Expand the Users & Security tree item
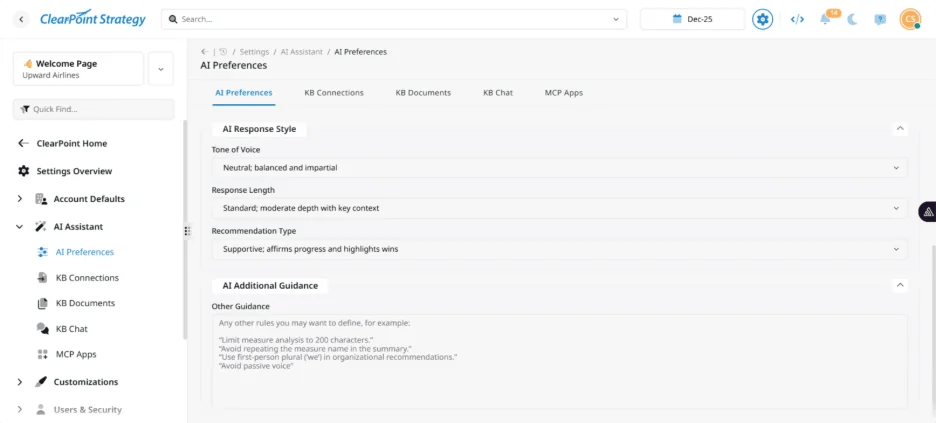936x423 pixels. (20, 409)
